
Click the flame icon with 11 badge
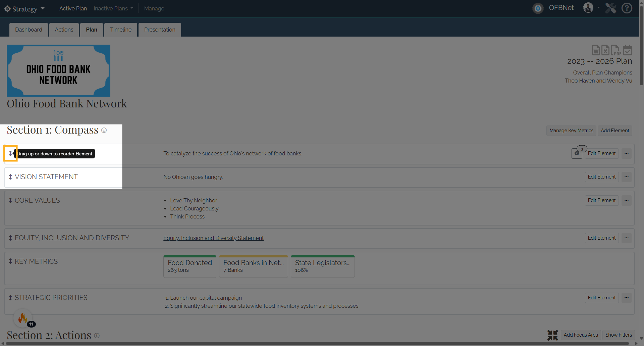point(23,318)
